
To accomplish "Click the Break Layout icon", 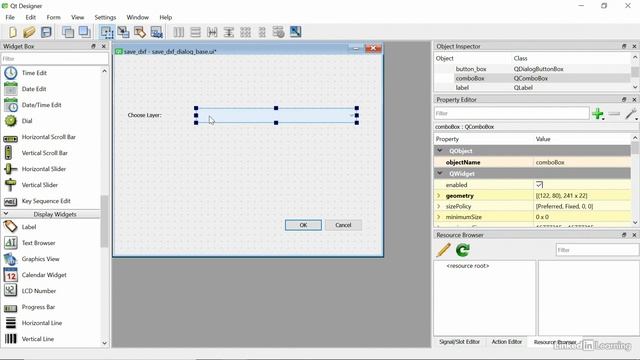I will (278, 32).
